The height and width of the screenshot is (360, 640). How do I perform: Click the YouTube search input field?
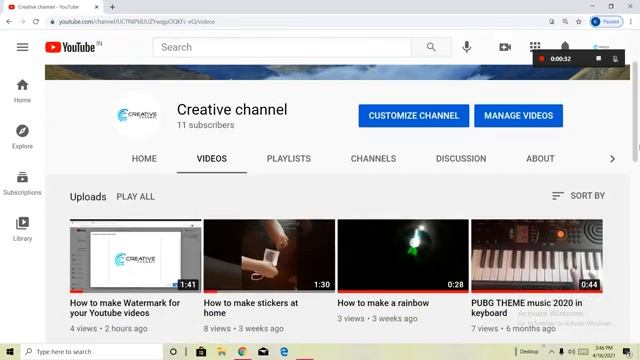click(x=282, y=47)
